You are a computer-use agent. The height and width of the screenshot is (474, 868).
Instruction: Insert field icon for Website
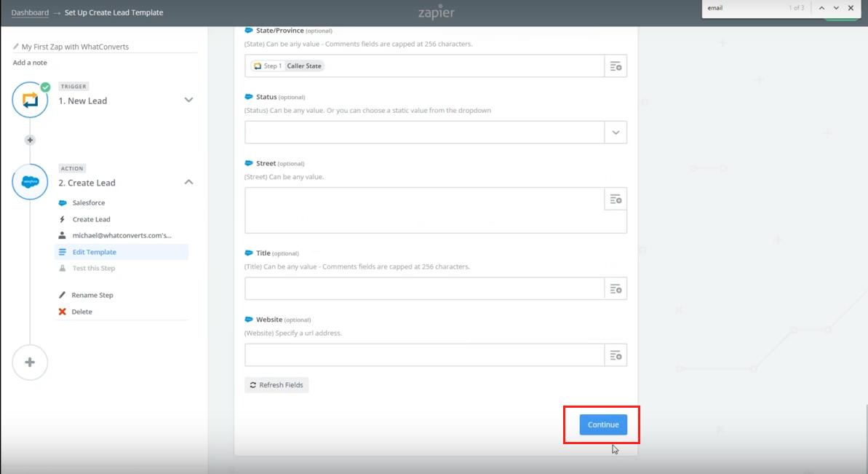[616, 355]
